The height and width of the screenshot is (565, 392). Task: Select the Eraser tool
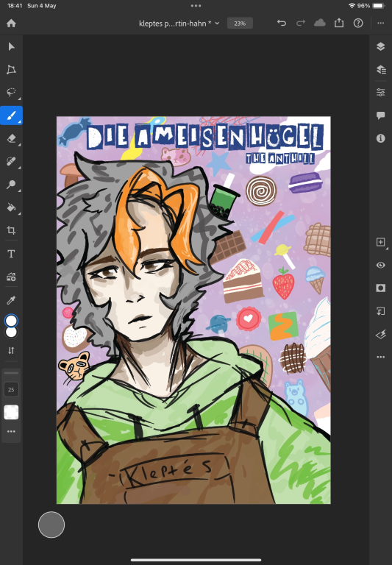(x=11, y=138)
